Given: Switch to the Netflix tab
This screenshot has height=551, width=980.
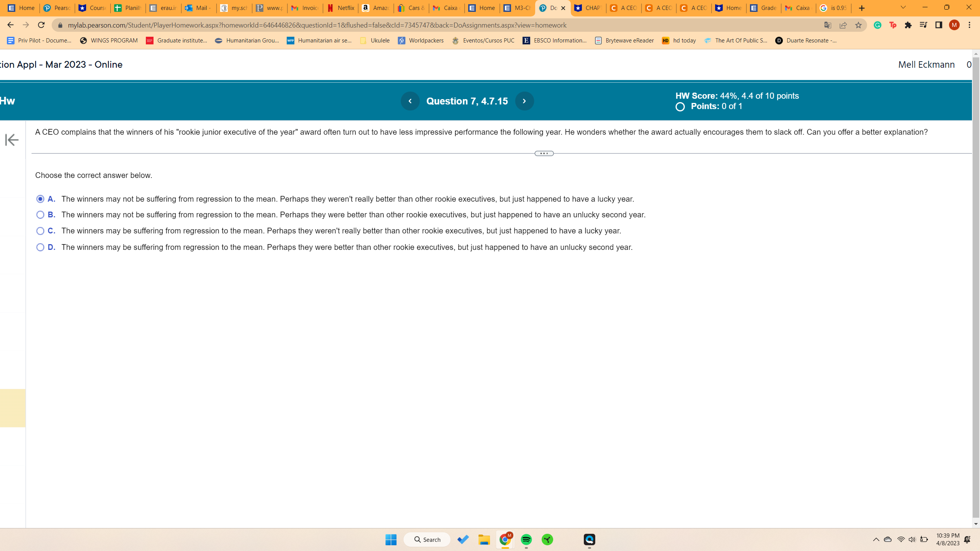Looking at the screenshot, I should click(x=340, y=8).
